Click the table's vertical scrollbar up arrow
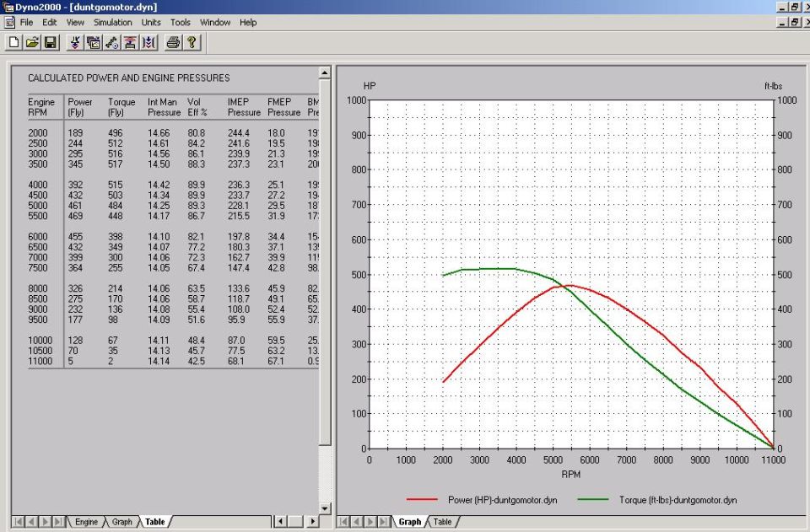 click(x=324, y=73)
